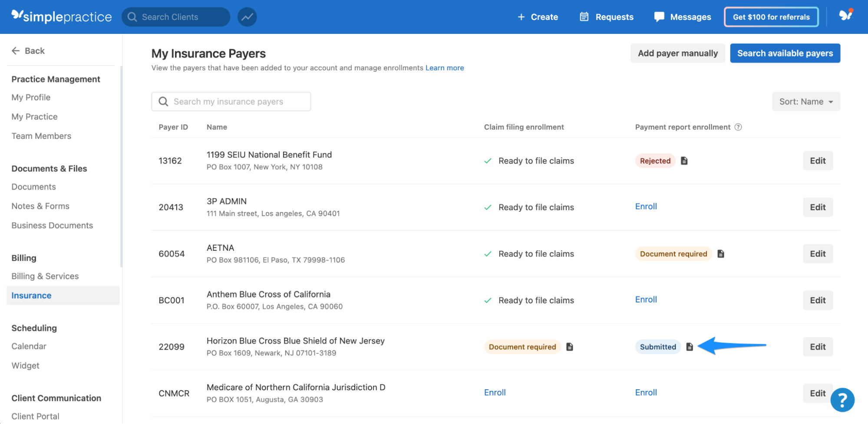Open Messages
The width and height of the screenshot is (868, 424).
click(683, 17)
